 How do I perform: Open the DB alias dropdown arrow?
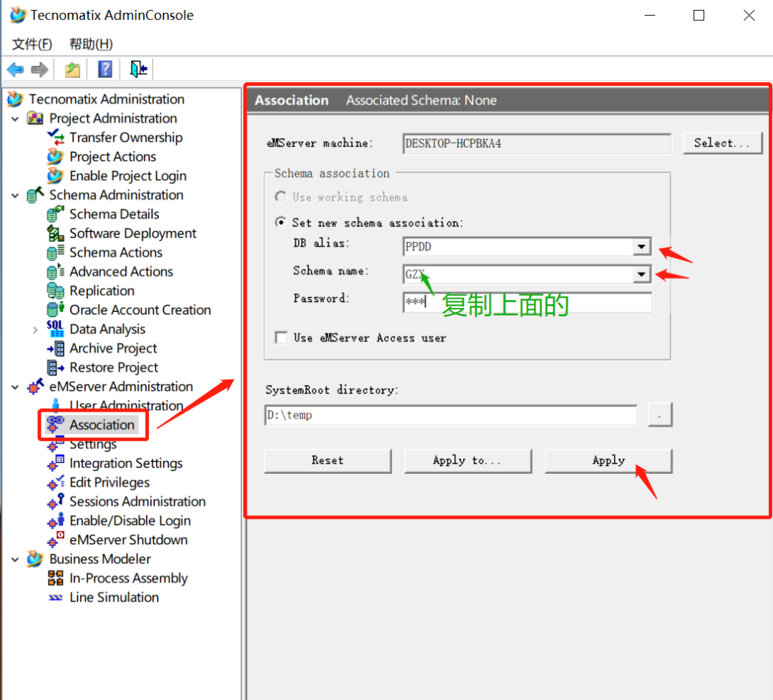click(641, 246)
